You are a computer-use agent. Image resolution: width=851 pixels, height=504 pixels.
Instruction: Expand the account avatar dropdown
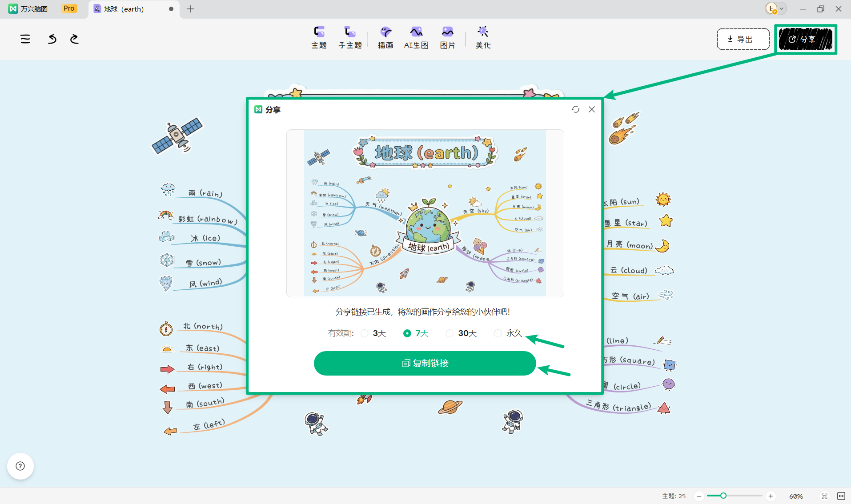776,8
